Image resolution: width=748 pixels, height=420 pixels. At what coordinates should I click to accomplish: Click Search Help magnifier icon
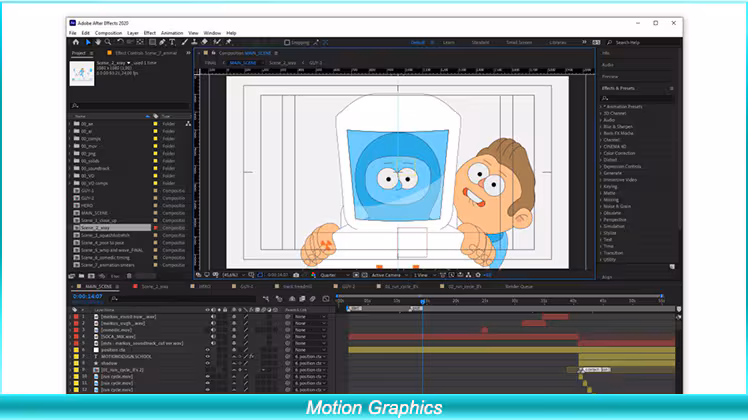(x=609, y=42)
